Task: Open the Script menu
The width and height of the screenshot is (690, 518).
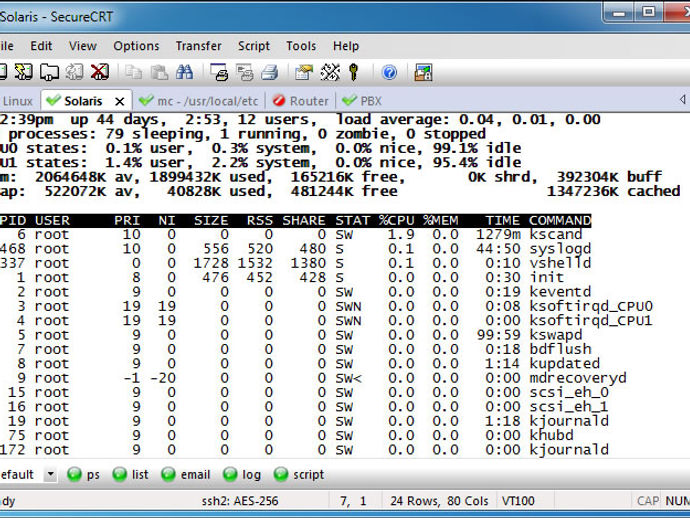Action: click(x=254, y=46)
